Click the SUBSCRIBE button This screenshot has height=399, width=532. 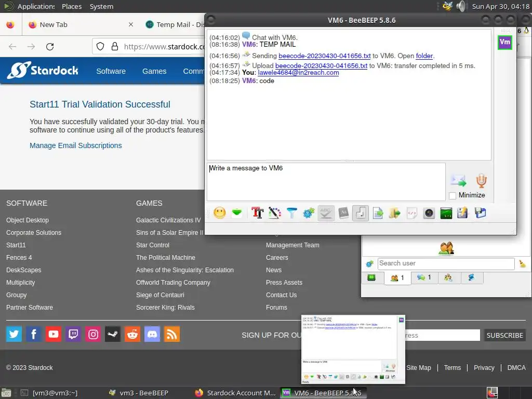click(504, 335)
